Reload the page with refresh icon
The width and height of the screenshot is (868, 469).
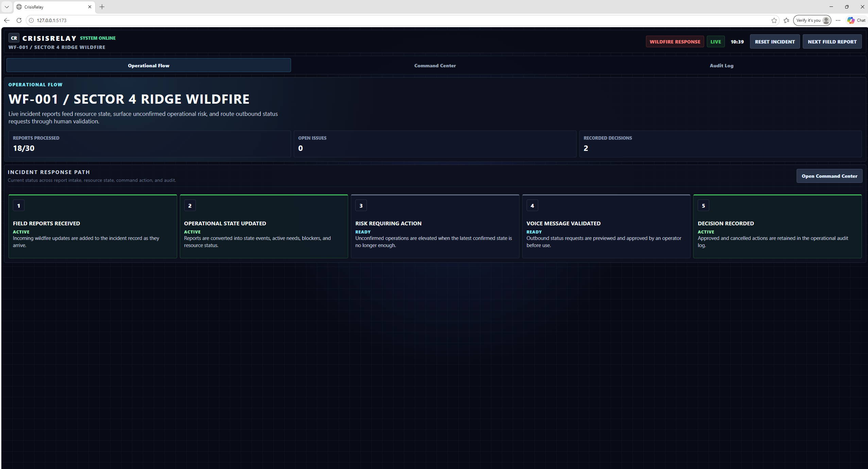pyautogui.click(x=19, y=20)
